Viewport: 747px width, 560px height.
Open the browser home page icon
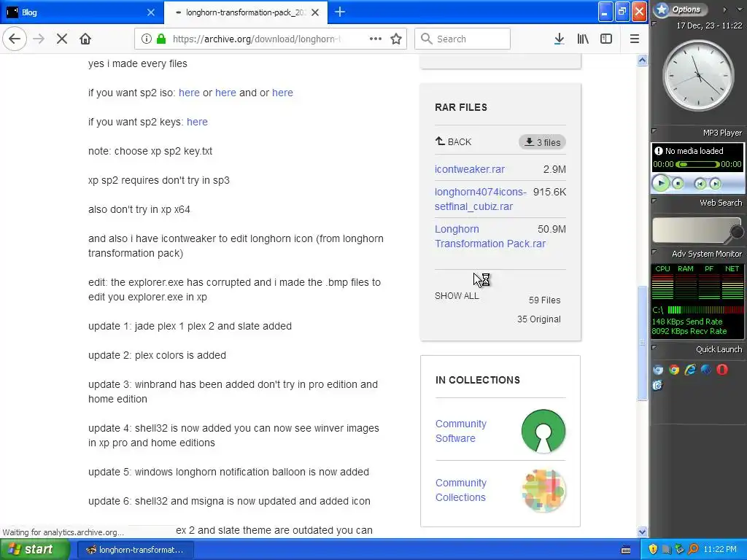(x=85, y=39)
